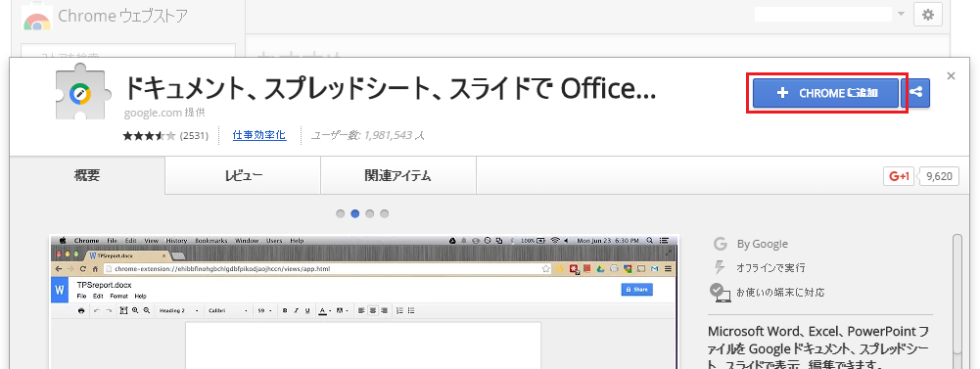Open the settings gear menu
The image size is (980, 369).
click(927, 15)
